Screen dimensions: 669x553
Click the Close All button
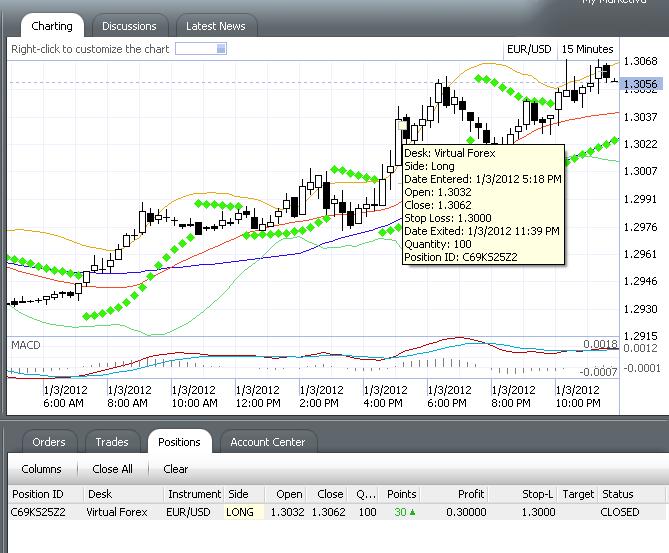112,469
